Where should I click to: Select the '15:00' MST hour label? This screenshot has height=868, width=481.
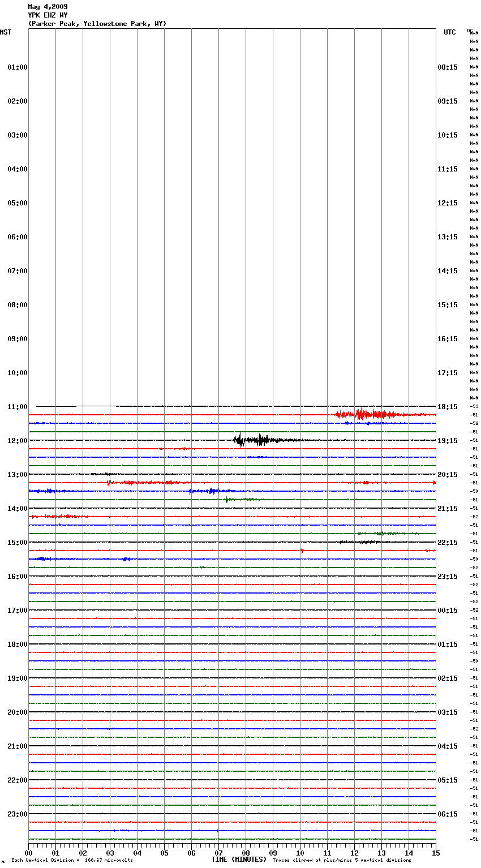pyautogui.click(x=18, y=543)
